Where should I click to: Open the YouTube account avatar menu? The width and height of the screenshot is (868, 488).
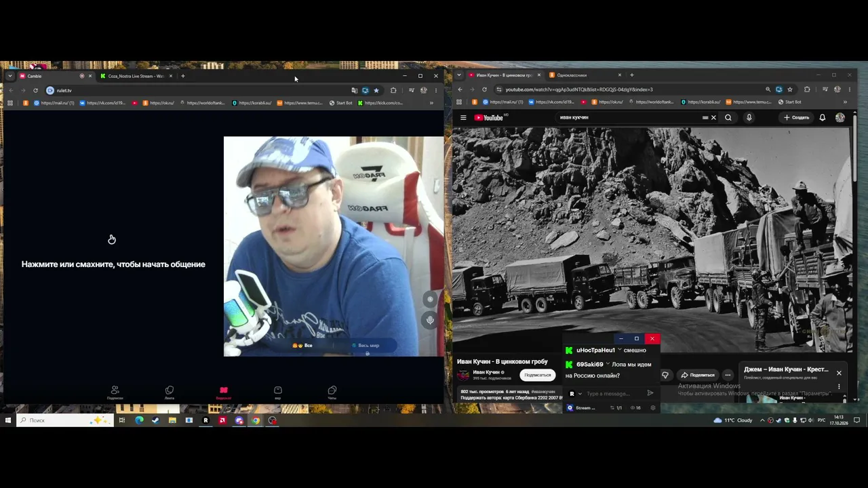coord(840,117)
